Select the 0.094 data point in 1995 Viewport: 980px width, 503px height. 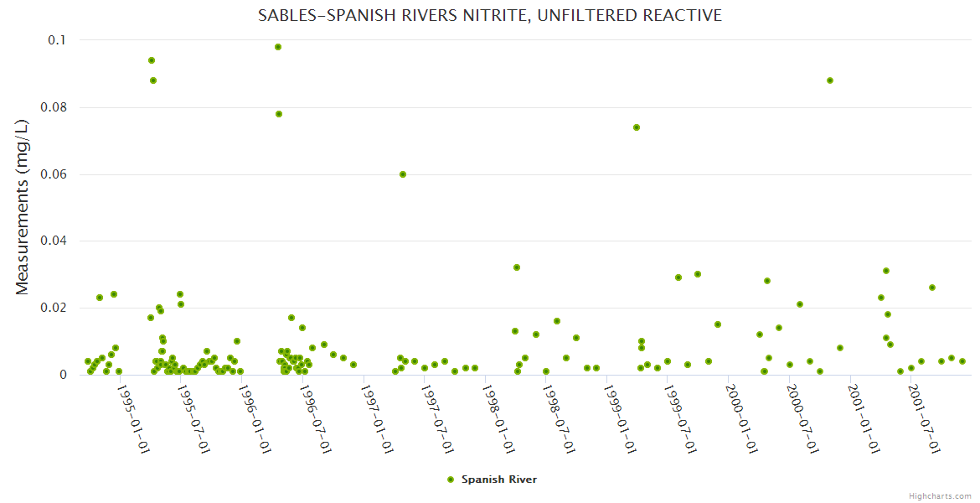152,60
